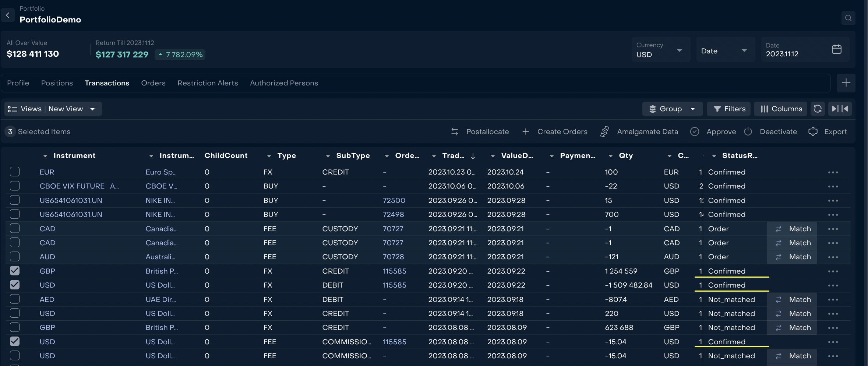Viewport: 868px width, 366px height.
Task: Click the 7 782.09% return badge
Action: point(180,54)
